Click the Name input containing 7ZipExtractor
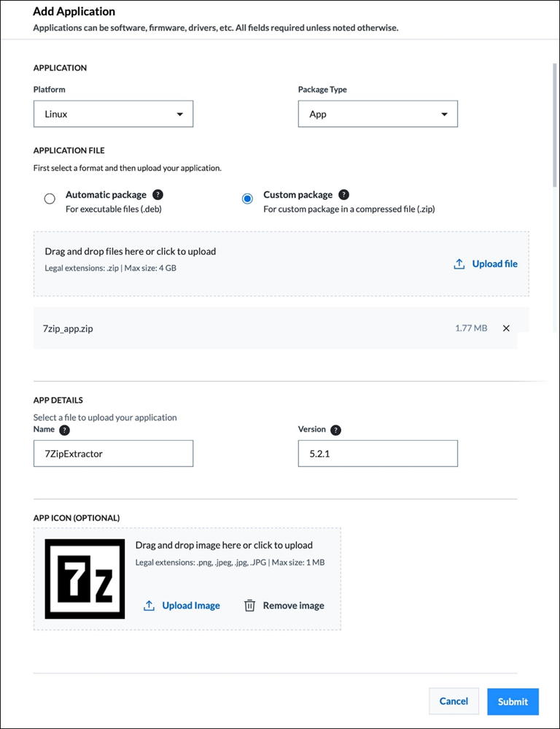 [114, 454]
